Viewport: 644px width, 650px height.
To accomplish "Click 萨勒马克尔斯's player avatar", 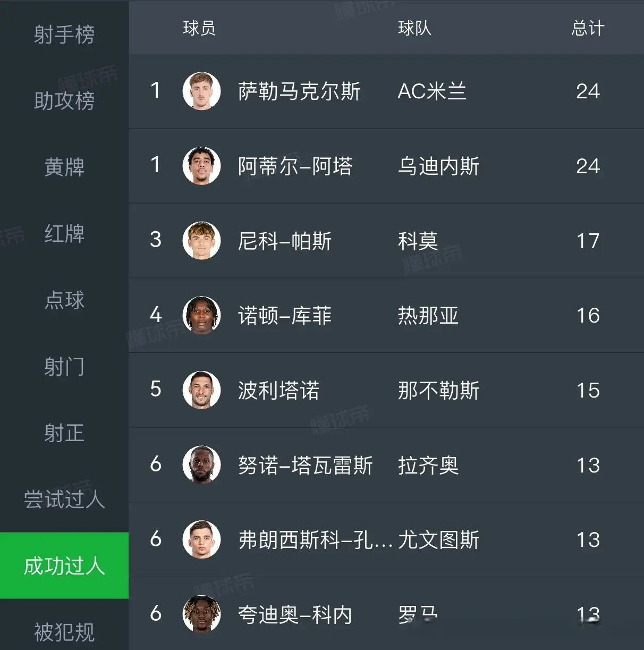I will pos(201,91).
